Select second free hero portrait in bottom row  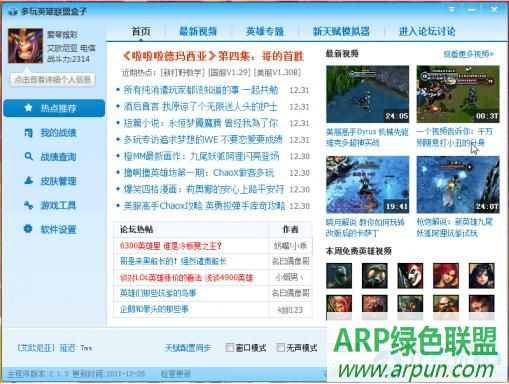[x=375, y=307]
